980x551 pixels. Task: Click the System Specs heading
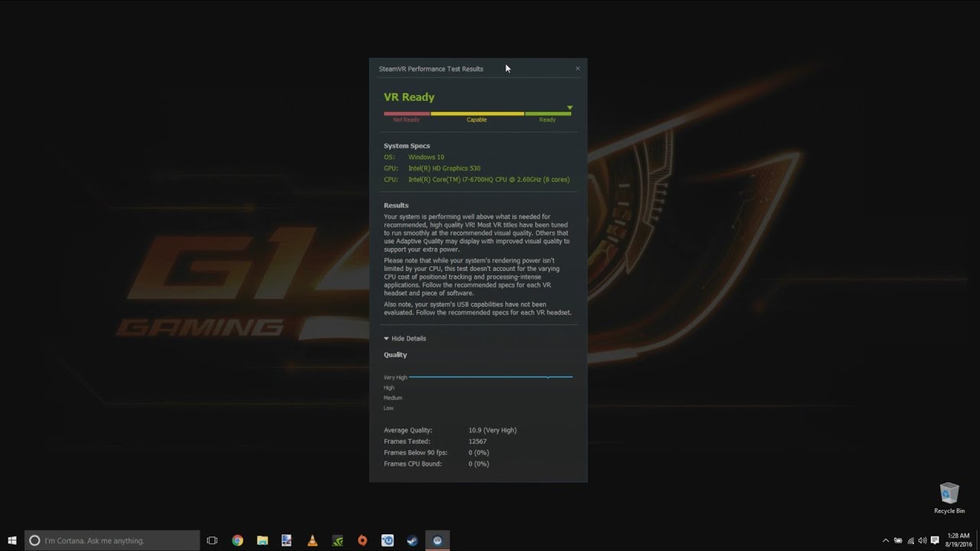[x=407, y=145]
